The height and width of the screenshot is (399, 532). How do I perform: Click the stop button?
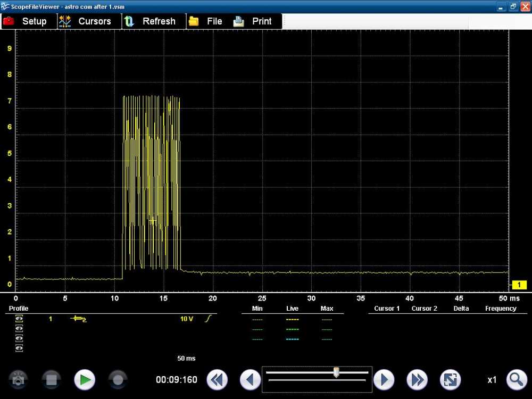click(x=51, y=380)
